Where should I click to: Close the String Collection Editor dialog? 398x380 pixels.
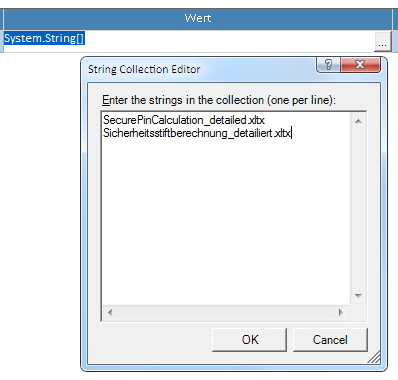(360, 64)
